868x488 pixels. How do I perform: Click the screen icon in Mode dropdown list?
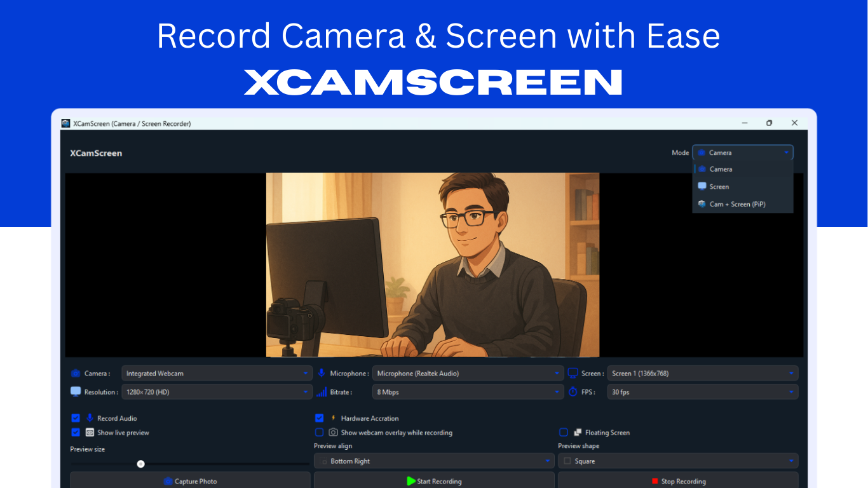pos(702,186)
